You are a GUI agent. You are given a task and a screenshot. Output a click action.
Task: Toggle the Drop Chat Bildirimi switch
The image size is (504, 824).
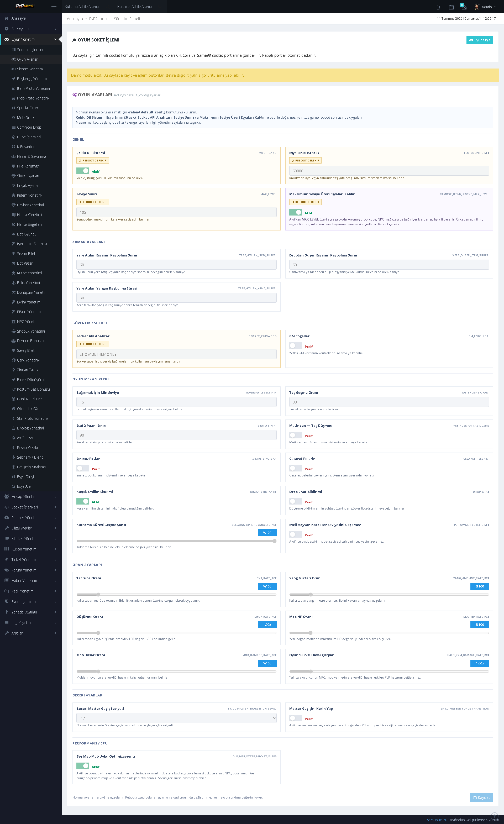point(295,501)
